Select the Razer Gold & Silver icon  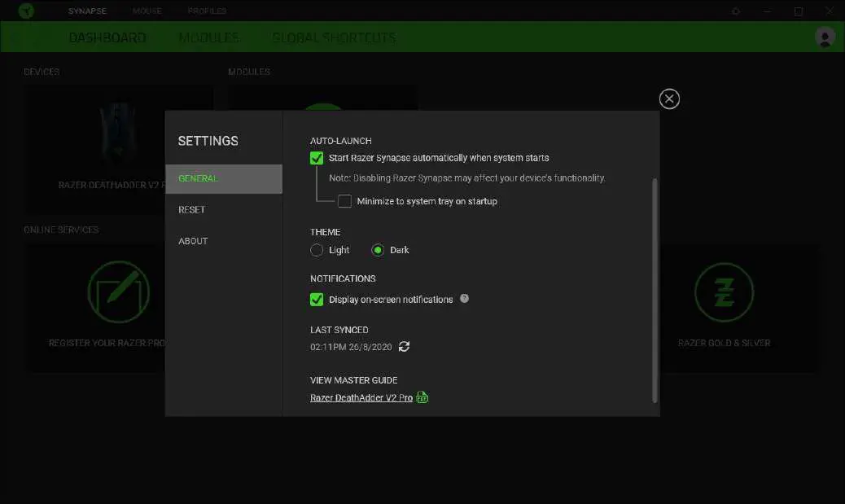[x=724, y=291]
